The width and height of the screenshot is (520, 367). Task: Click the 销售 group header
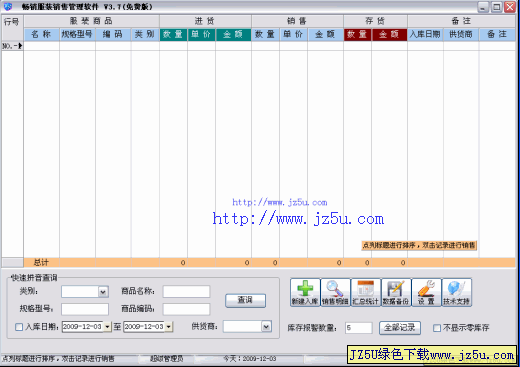[x=297, y=21]
